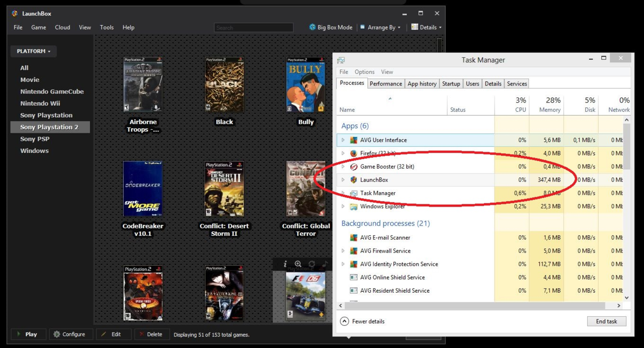Click Task Manager horizontal scrollbar right arrow
The height and width of the screenshot is (348, 644).
619,306
